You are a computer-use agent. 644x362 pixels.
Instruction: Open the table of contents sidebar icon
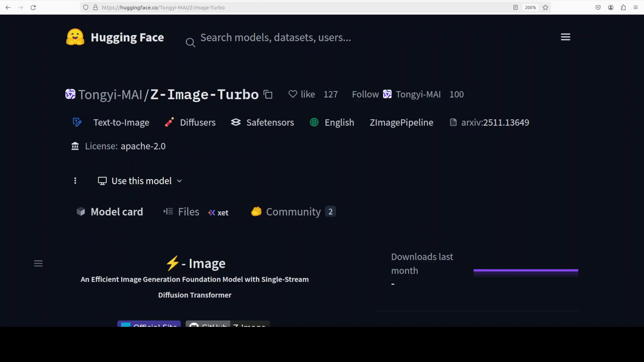click(38, 263)
